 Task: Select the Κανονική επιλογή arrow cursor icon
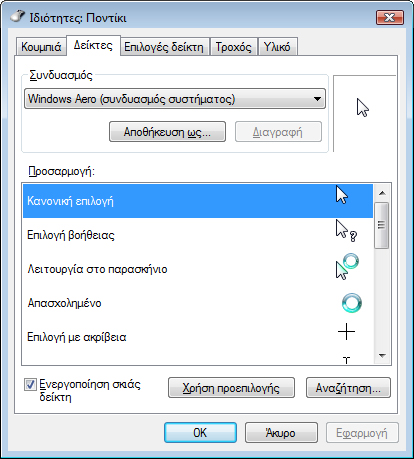tap(342, 195)
